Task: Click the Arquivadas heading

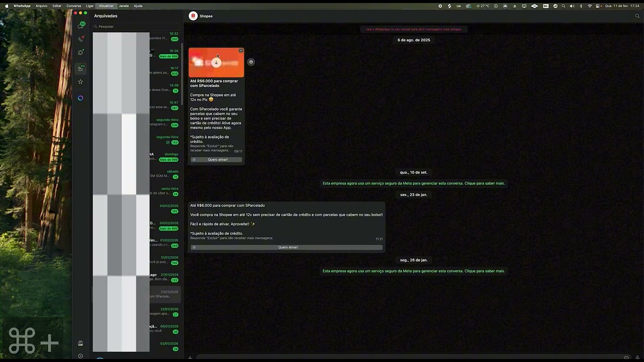Action: [x=106, y=16]
